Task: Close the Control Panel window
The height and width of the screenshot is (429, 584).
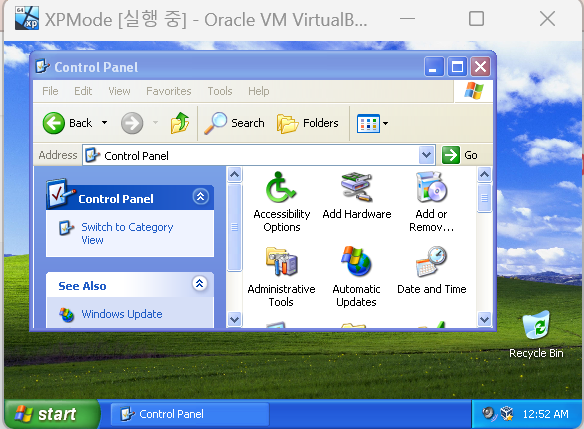Action: click(x=480, y=67)
